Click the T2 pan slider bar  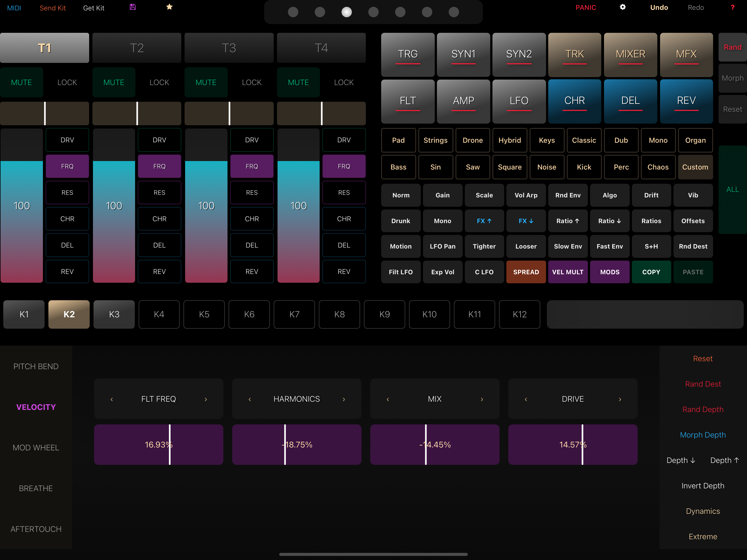click(x=137, y=113)
